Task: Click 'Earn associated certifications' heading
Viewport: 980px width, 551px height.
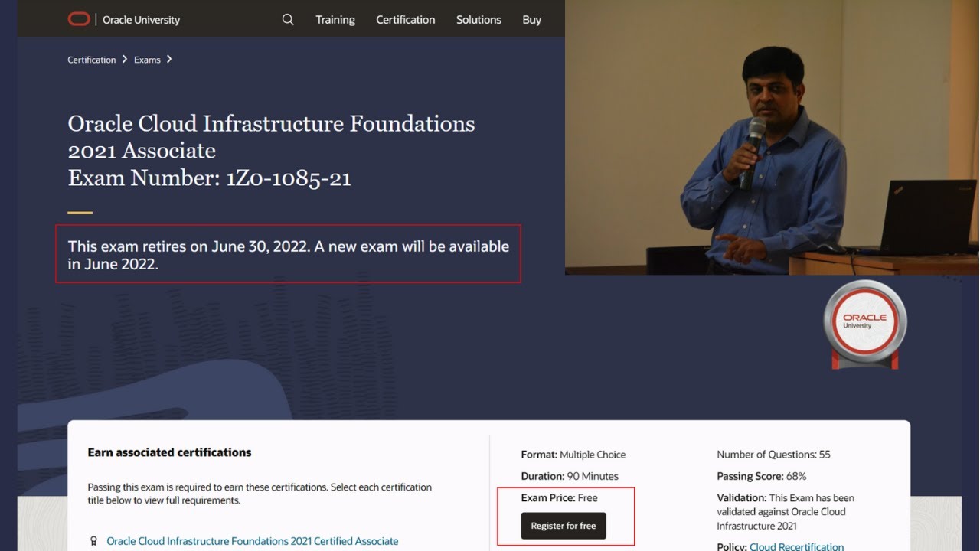Action: coord(169,452)
